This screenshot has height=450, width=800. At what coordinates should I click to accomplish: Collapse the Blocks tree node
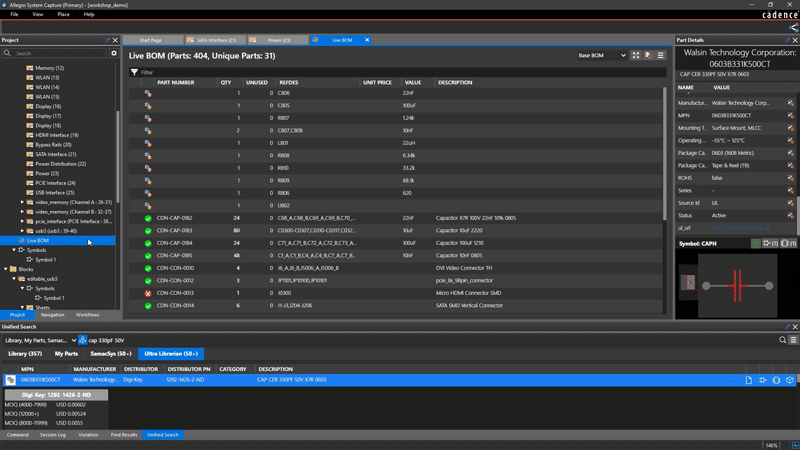coord(6,269)
